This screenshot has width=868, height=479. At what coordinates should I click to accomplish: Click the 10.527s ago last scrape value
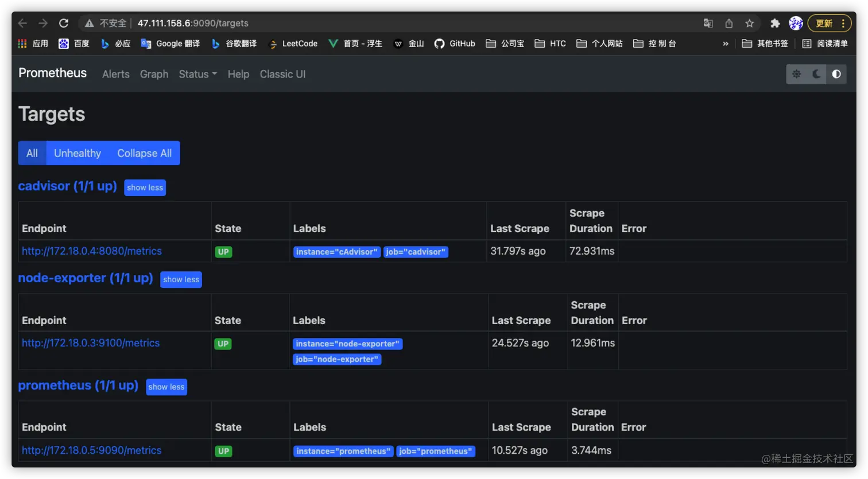point(520,450)
